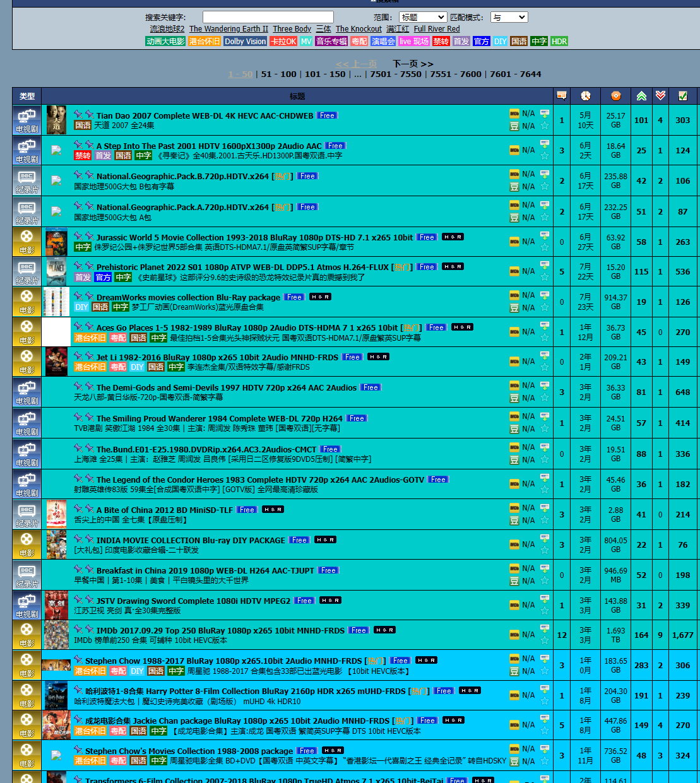Open the IMDb icon for IMDb Top 250 row

514,635
